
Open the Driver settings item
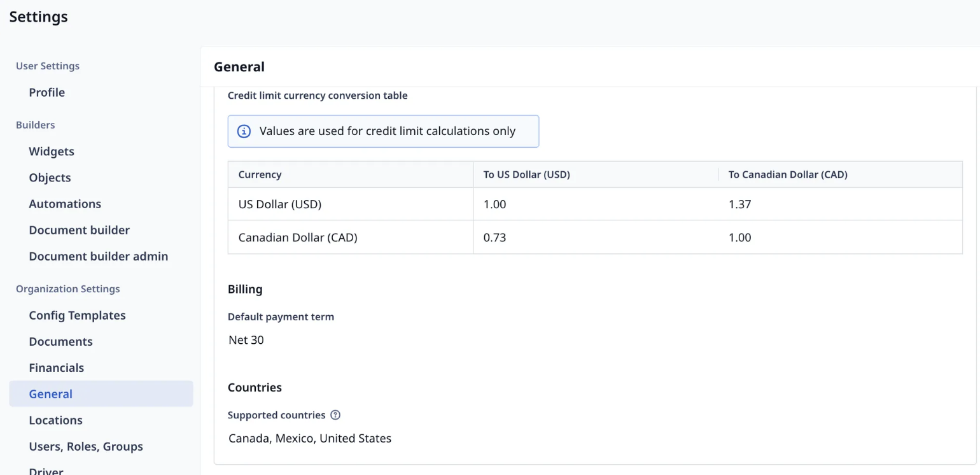tap(46, 471)
